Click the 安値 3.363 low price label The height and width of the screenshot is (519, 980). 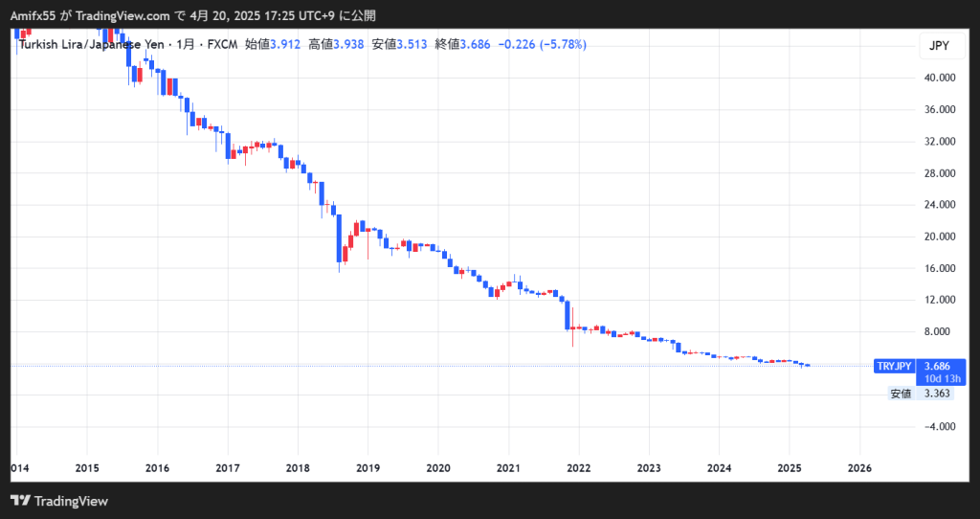tap(921, 394)
